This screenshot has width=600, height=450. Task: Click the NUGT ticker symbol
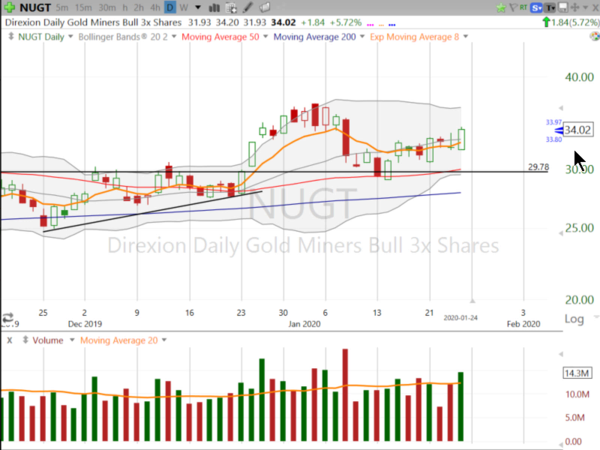[x=35, y=8]
